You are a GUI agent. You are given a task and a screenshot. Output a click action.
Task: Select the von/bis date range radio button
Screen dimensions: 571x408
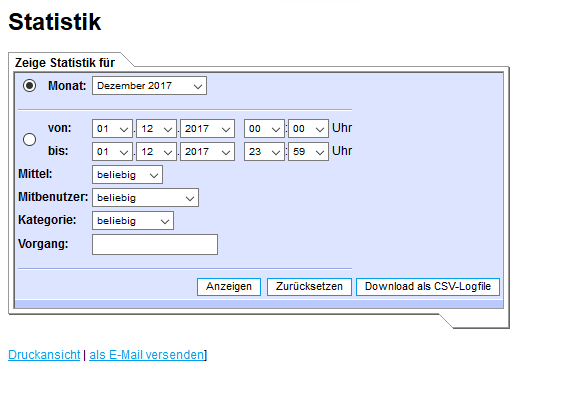click(x=29, y=140)
